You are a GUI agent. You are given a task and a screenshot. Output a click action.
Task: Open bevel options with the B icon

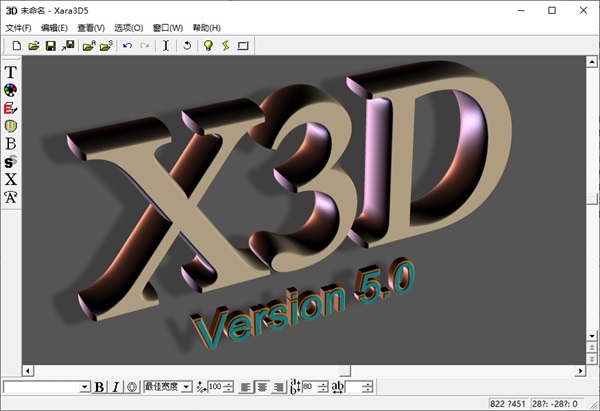pos(11,144)
